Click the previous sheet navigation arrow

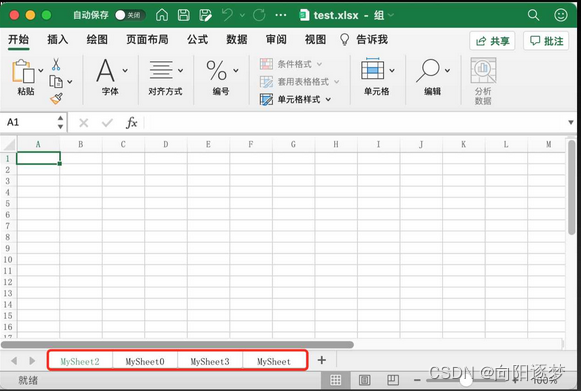(x=14, y=361)
